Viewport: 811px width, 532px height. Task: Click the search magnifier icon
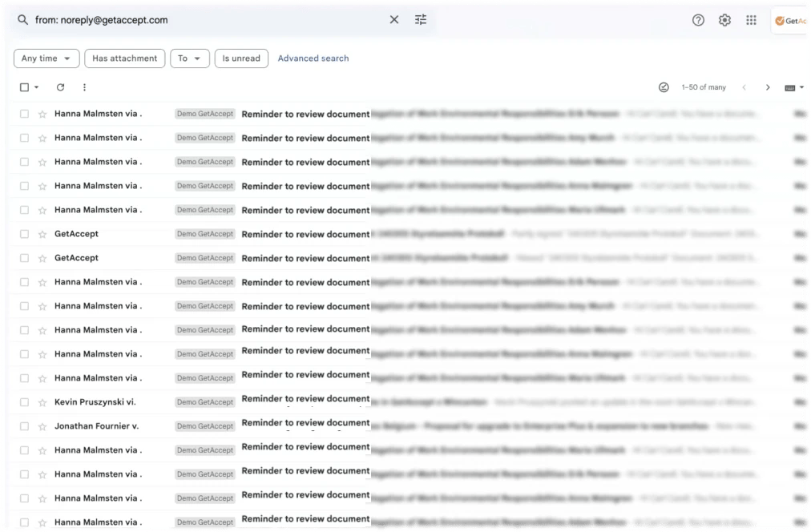point(22,20)
